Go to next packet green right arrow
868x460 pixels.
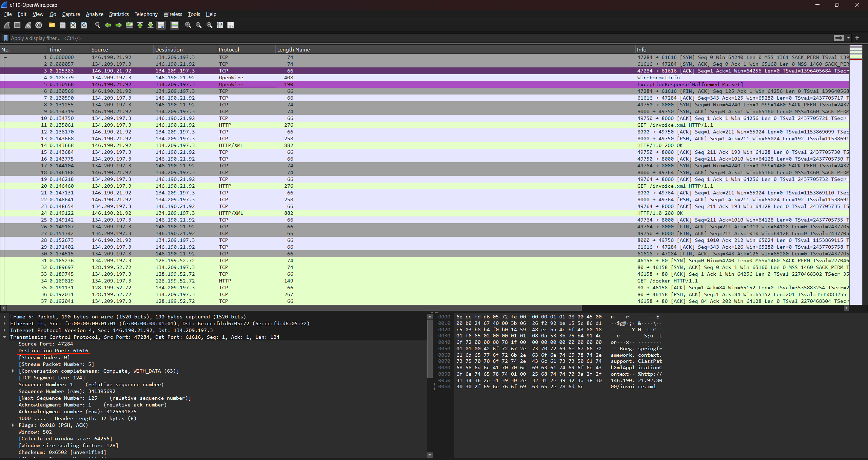pos(119,25)
